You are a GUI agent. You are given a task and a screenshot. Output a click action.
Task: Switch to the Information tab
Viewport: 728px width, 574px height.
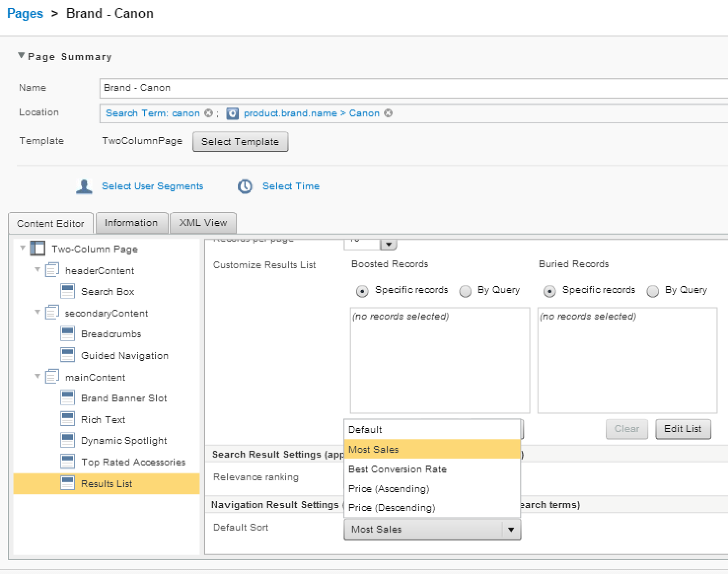pos(131,222)
